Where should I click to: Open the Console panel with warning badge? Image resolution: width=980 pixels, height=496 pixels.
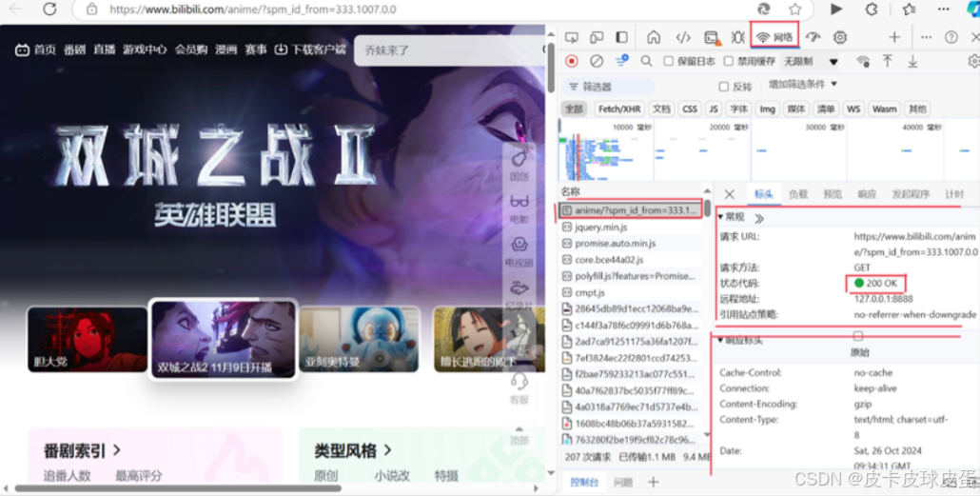point(713,38)
